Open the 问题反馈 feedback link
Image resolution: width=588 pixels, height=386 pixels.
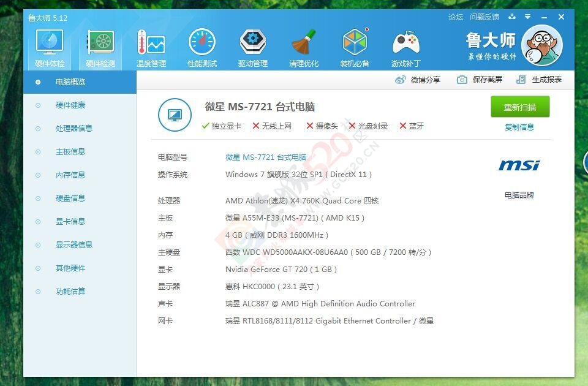point(484,17)
